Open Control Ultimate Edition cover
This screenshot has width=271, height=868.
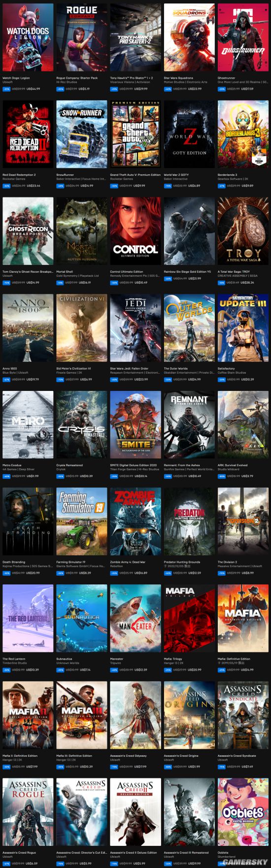tap(135, 231)
